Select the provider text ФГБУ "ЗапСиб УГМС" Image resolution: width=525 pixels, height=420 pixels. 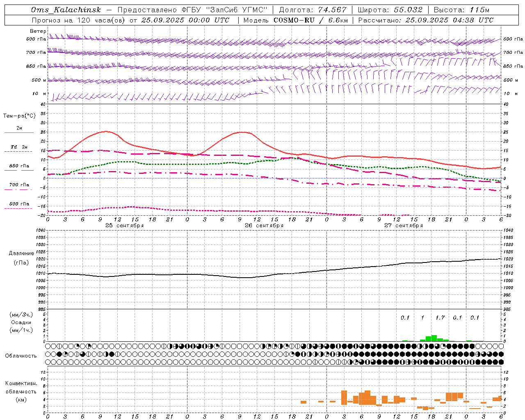click(224, 10)
